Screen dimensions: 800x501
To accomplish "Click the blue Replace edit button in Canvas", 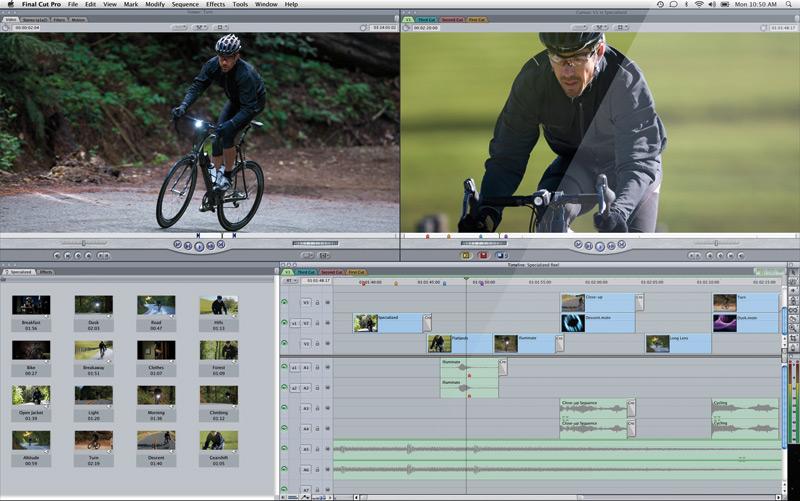I will click(501, 255).
